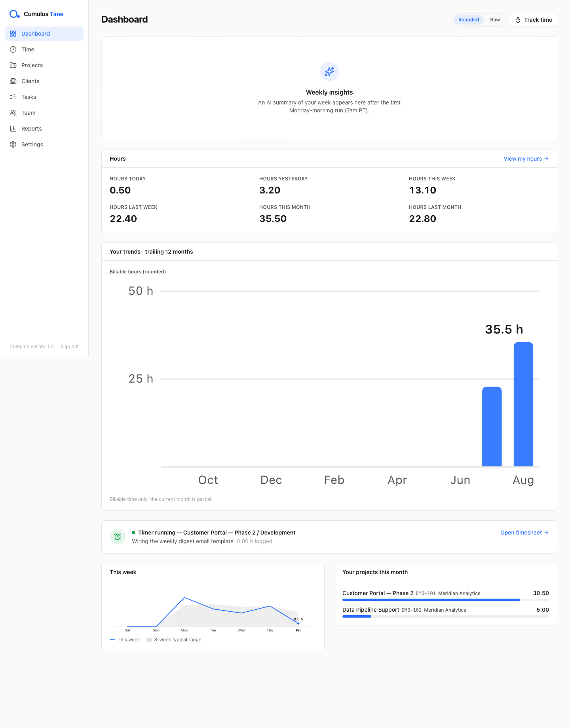
Task: Click the 50 h axis label
Action: click(141, 291)
